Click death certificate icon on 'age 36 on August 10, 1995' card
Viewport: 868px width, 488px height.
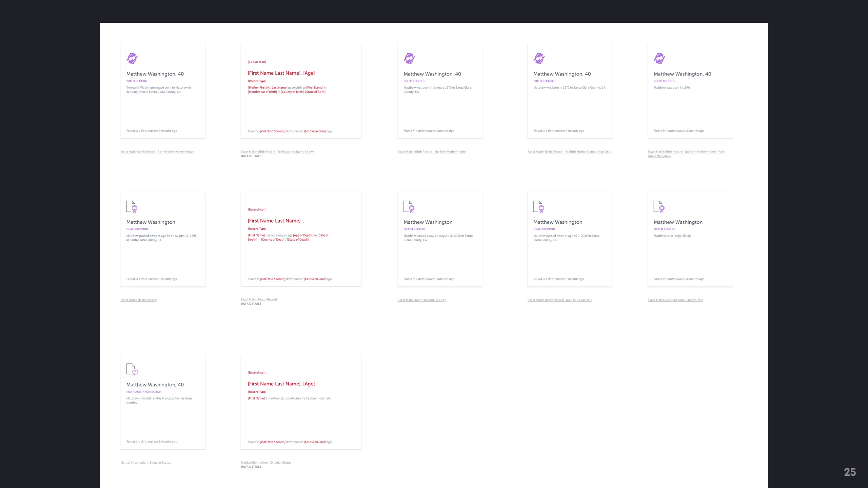click(x=132, y=206)
